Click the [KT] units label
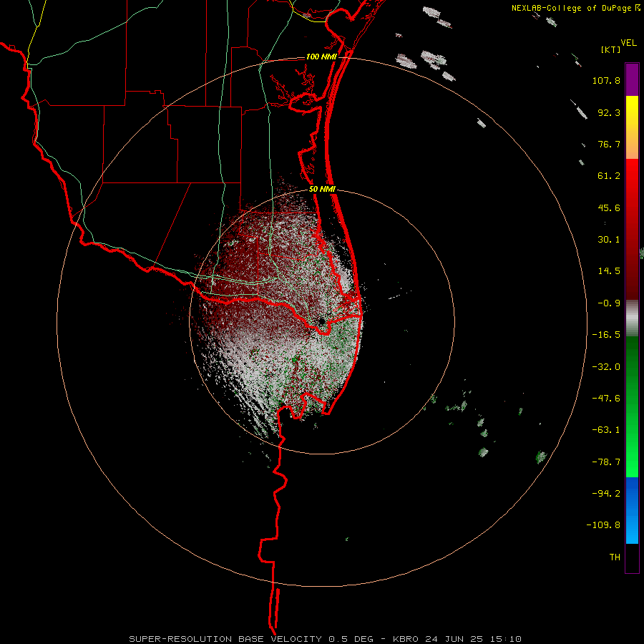Viewport: 644px width, 644px height. pos(610,49)
